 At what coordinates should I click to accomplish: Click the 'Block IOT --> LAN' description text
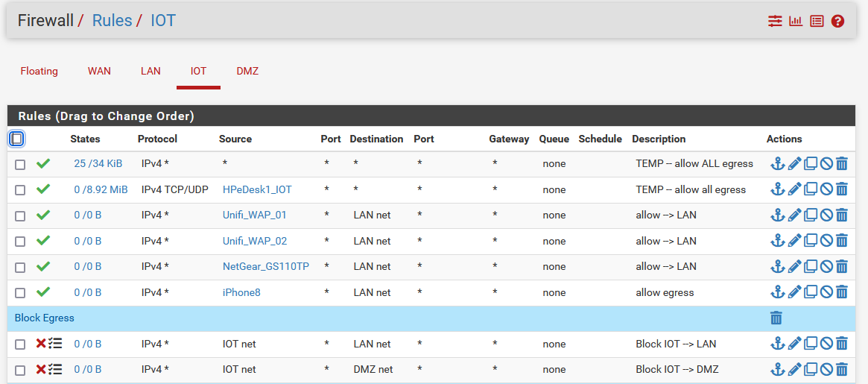pos(676,344)
